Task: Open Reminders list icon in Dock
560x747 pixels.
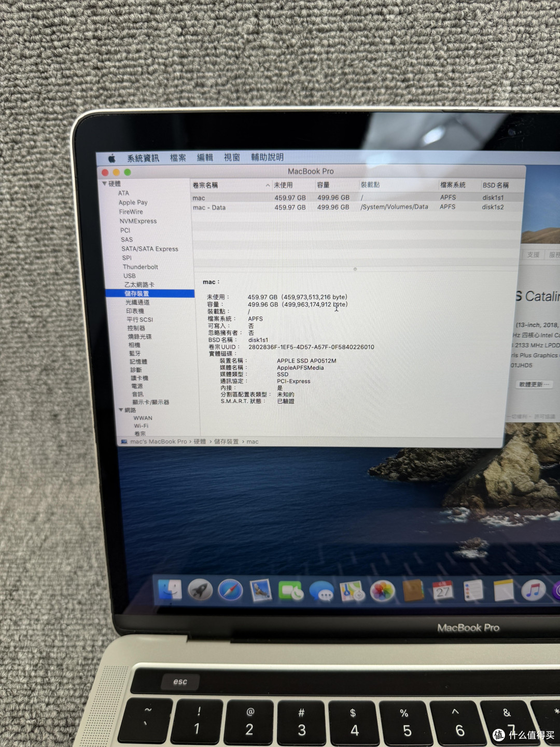Action: pos(473,590)
